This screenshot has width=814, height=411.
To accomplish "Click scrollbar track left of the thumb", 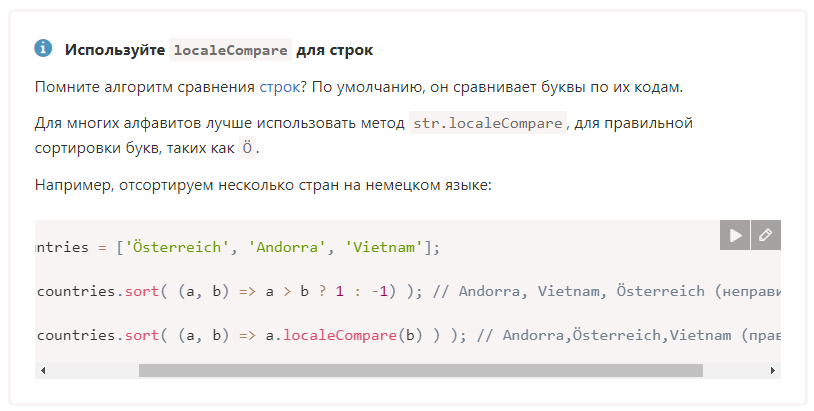I will click(x=94, y=371).
